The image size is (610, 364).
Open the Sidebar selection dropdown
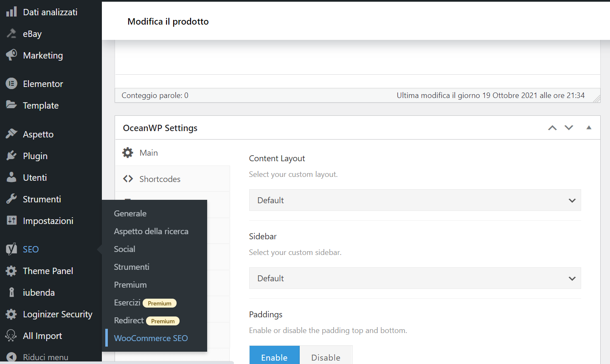(x=414, y=278)
